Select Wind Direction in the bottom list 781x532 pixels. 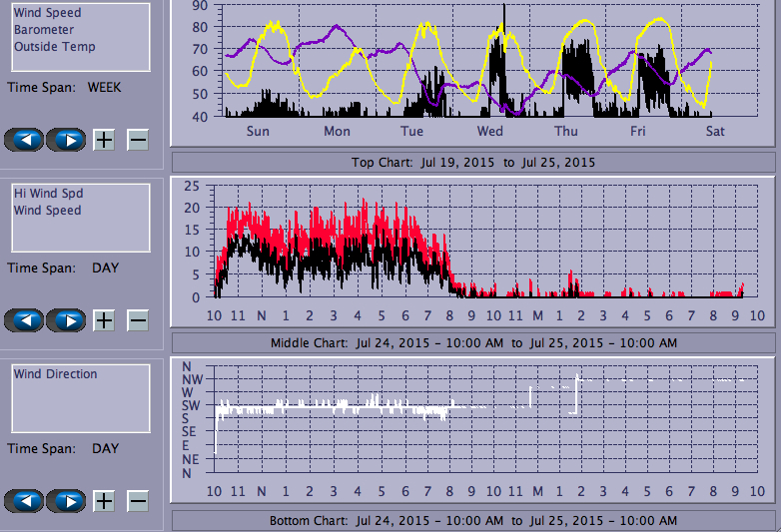tap(56, 374)
